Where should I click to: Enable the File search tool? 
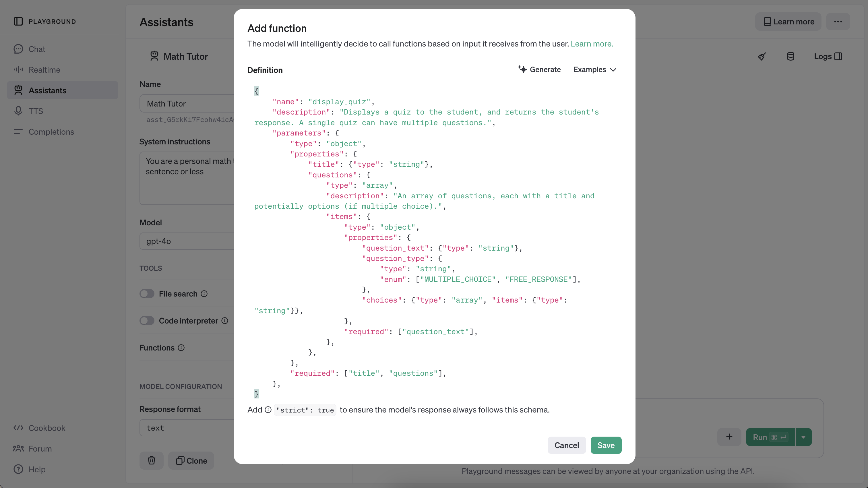point(147,294)
